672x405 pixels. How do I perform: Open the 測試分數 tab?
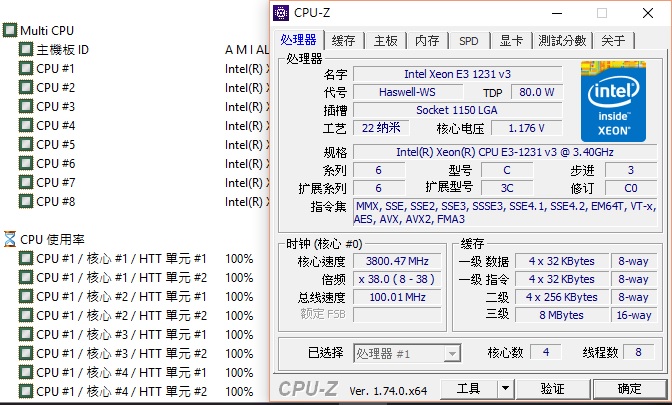click(x=562, y=41)
